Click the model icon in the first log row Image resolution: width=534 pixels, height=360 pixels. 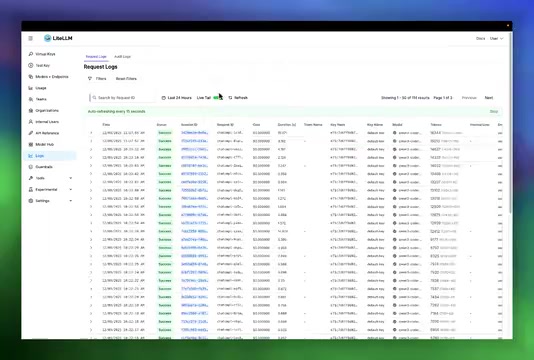point(395,133)
